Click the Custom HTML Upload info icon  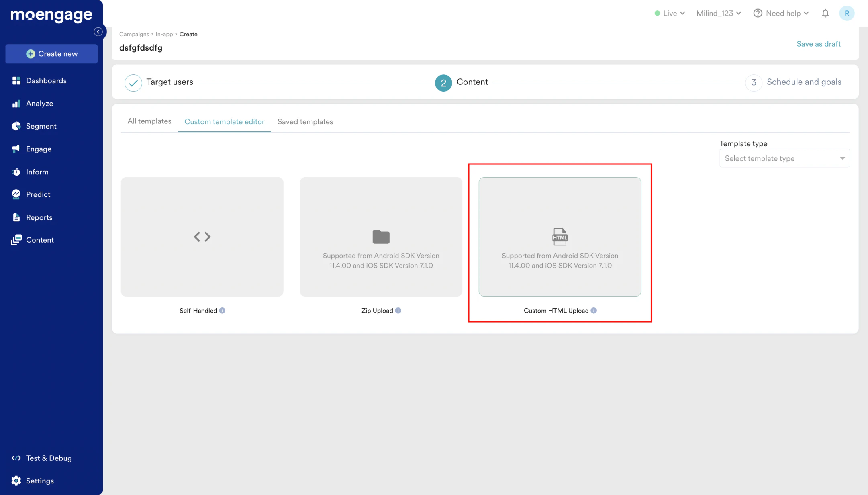pos(594,311)
